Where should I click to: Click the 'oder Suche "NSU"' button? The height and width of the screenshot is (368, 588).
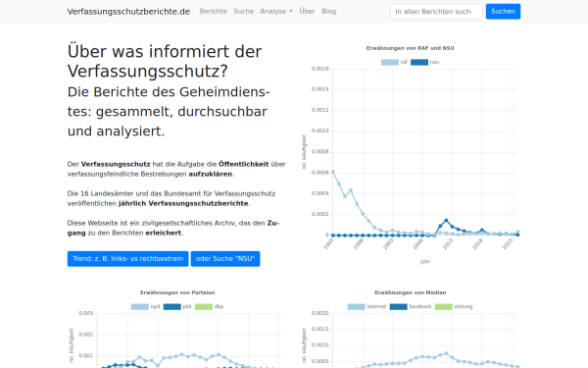click(225, 259)
